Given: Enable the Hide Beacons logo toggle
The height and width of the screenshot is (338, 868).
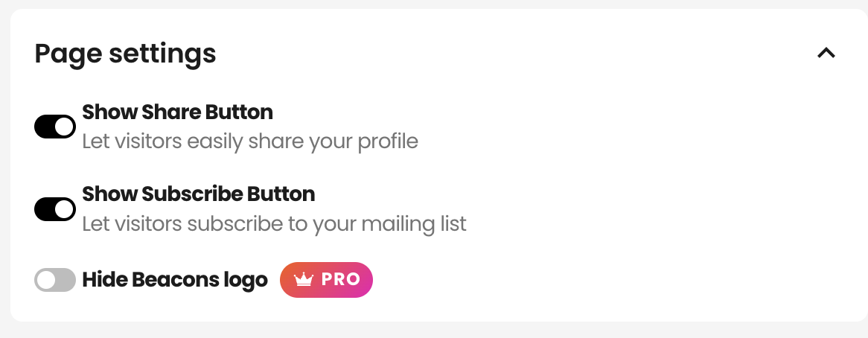Looking at the screenshot, I should coord(55,280).
